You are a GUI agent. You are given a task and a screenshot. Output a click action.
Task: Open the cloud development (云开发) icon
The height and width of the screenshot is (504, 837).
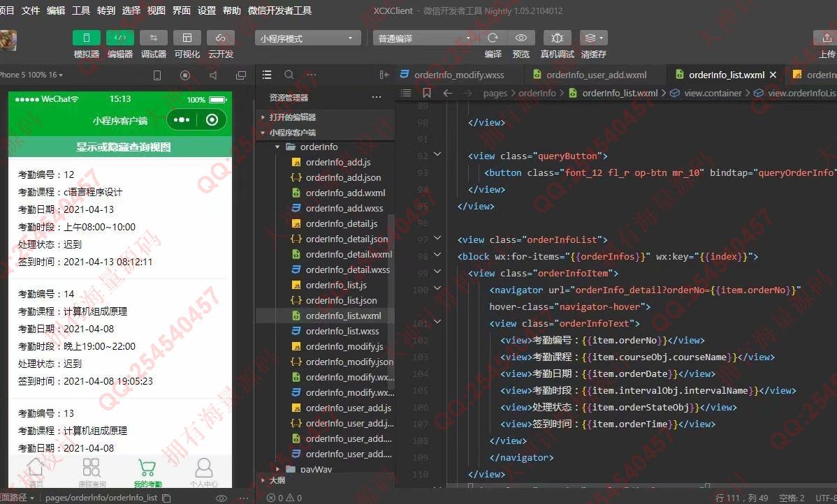point(221,38)
